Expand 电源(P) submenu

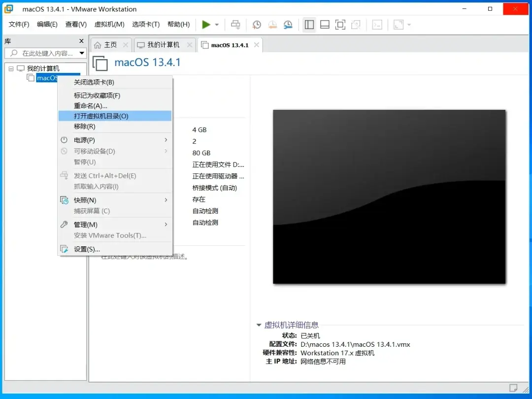[x=115, y=140]
